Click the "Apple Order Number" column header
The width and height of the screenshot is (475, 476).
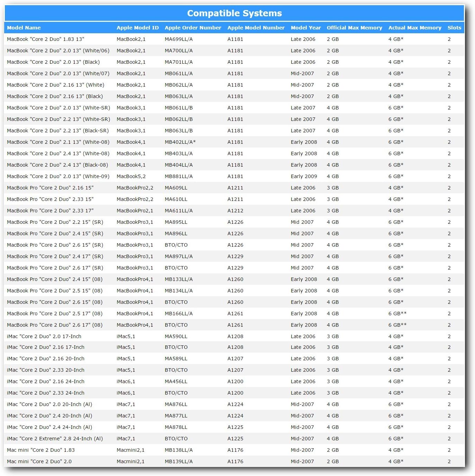pos(193,28)
